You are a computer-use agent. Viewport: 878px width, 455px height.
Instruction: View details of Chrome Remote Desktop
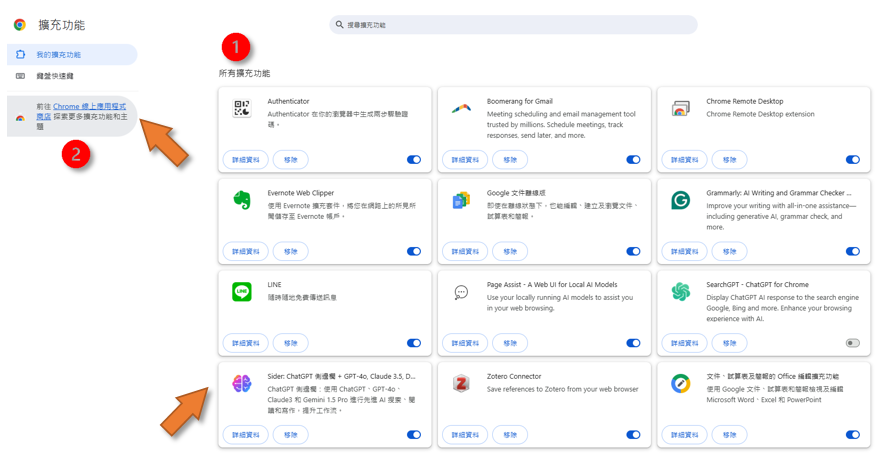pos(685,160)
